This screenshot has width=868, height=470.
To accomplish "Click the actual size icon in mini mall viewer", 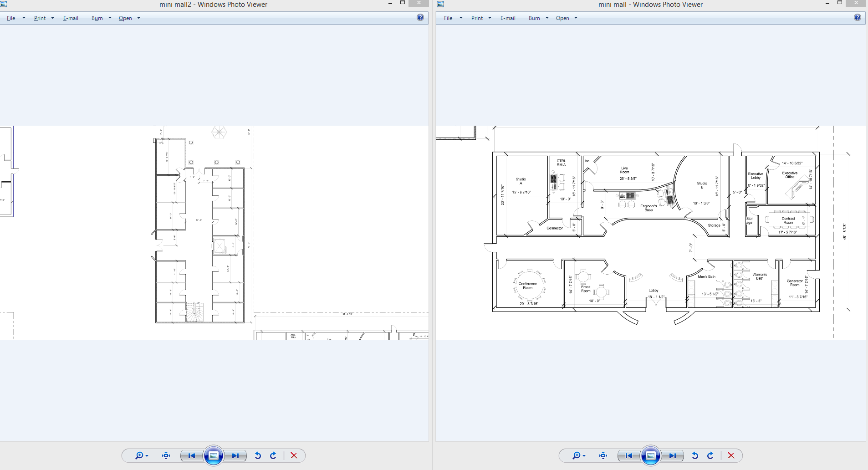I will click(602, 455).
